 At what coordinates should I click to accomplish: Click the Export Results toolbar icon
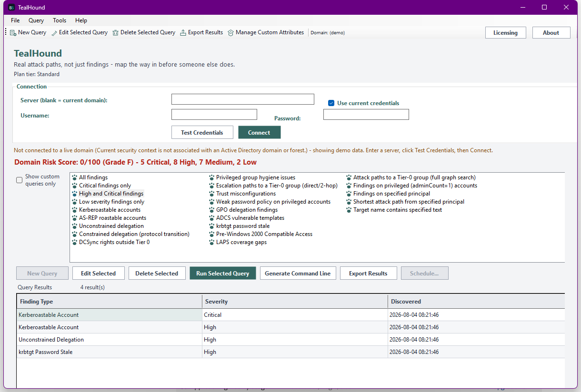(x=183, y=33)
